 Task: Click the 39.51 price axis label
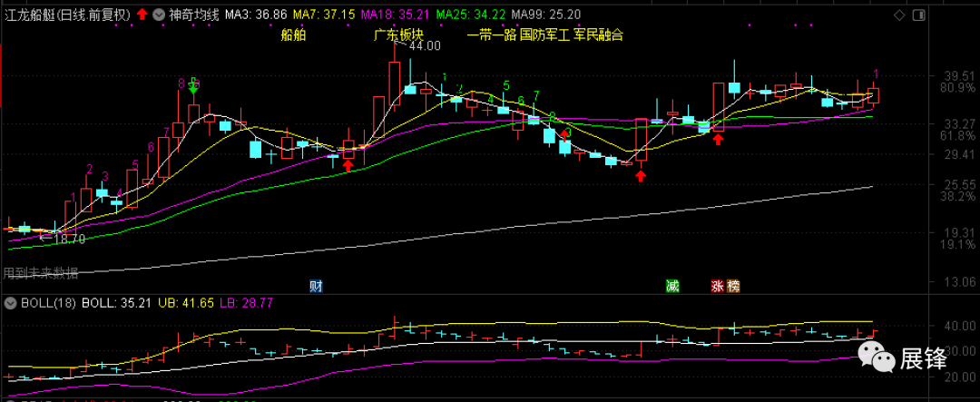[x=960, y=75]
